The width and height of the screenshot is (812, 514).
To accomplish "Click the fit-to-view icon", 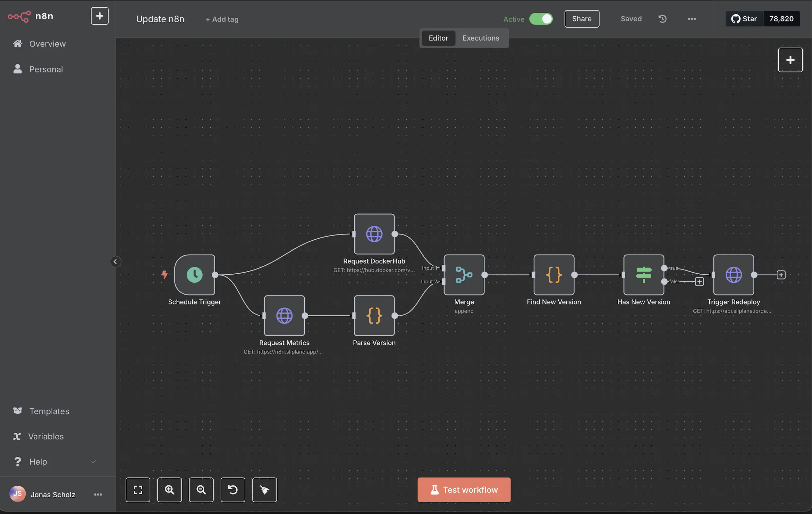I will (138, 490).
